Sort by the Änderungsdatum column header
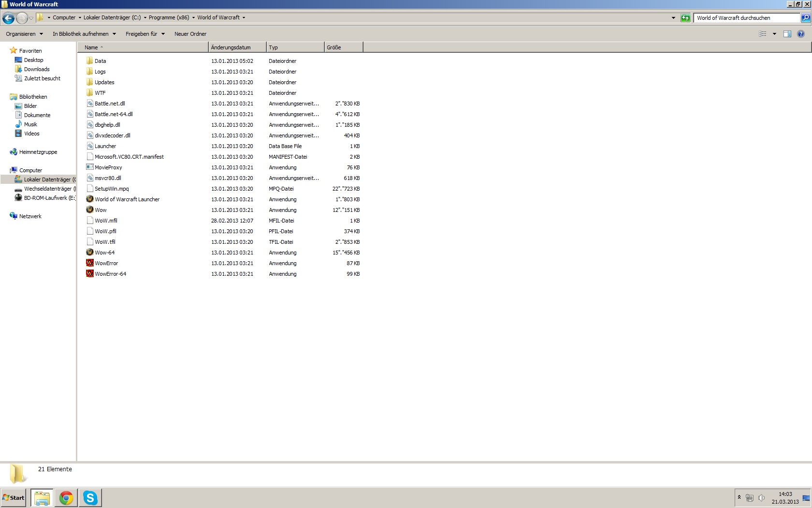 point(237,47)
